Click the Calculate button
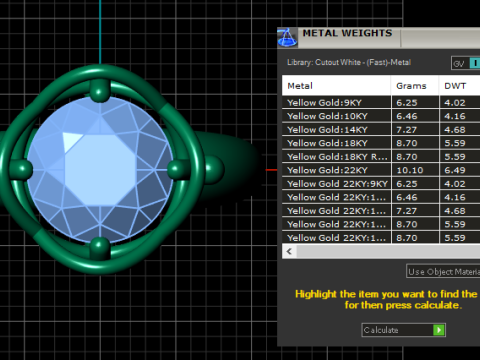 point(404,330)
